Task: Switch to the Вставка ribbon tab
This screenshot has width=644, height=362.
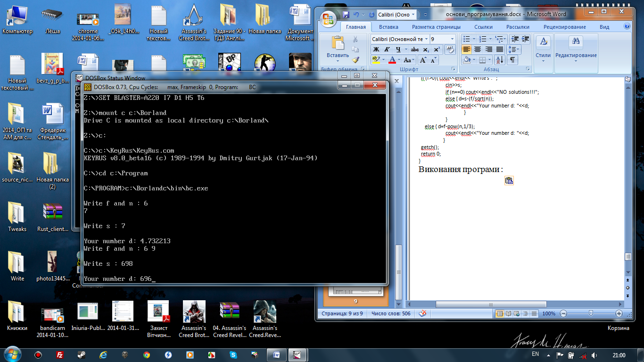Action: pyautogui.click(x=388, y=27)
